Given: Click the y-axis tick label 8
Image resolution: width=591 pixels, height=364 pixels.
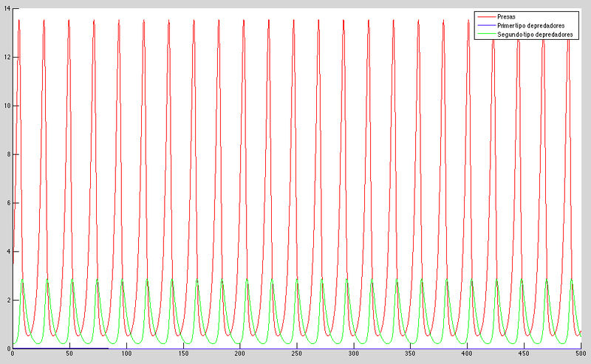Looking at the screenshot, I should 7,154.
